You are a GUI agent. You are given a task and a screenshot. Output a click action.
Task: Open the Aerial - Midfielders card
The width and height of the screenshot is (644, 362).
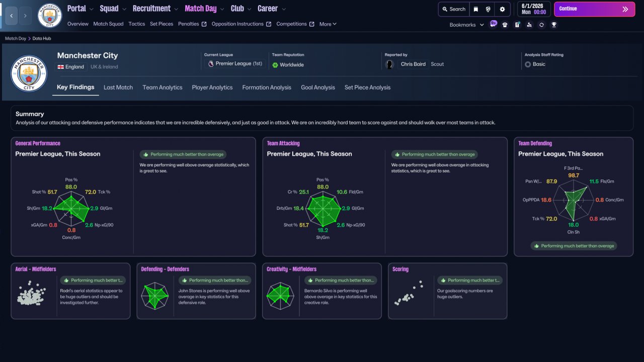[x=70, y=291]
